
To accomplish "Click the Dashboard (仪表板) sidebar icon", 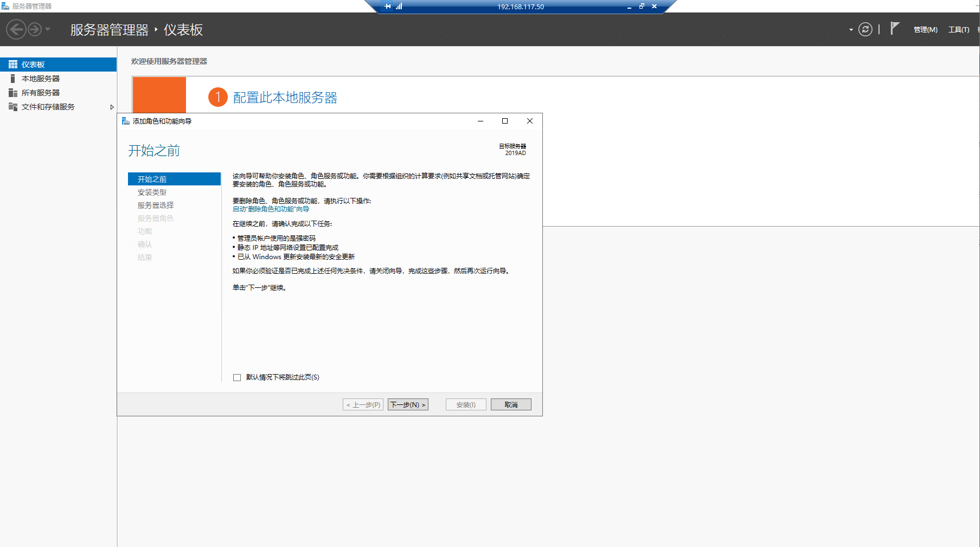I will (x=13, y=65).
